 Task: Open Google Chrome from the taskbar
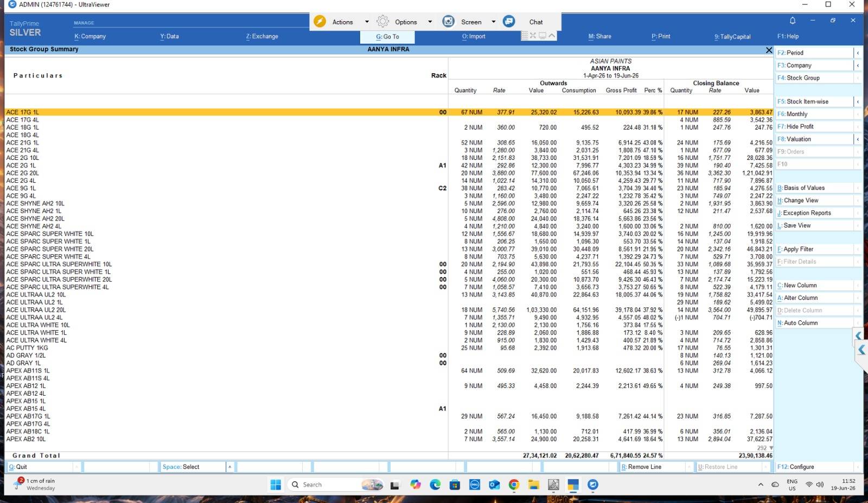(514, 485)
